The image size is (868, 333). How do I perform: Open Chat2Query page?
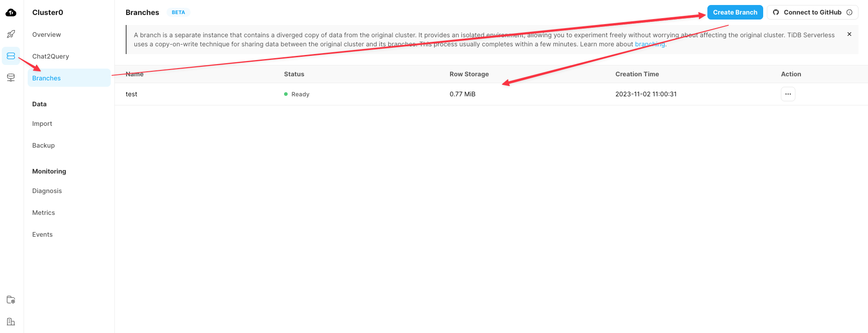[x=50, y=56]
